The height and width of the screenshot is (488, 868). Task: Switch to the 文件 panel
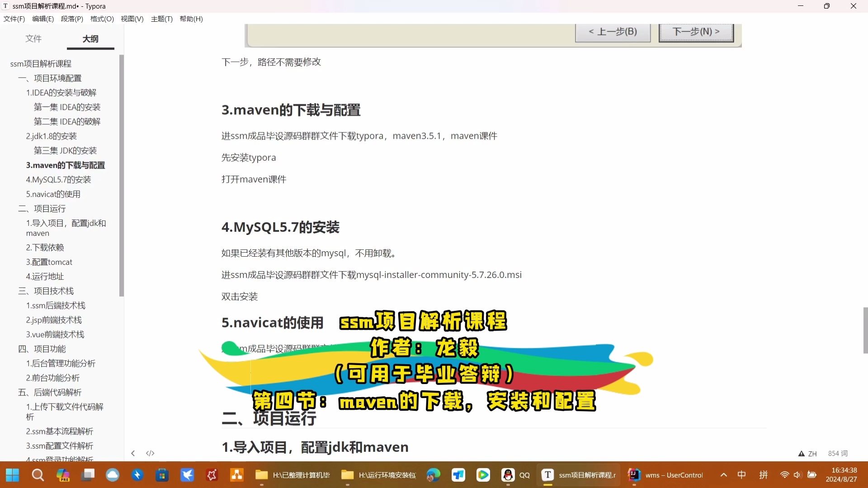[x=33, y=39]
